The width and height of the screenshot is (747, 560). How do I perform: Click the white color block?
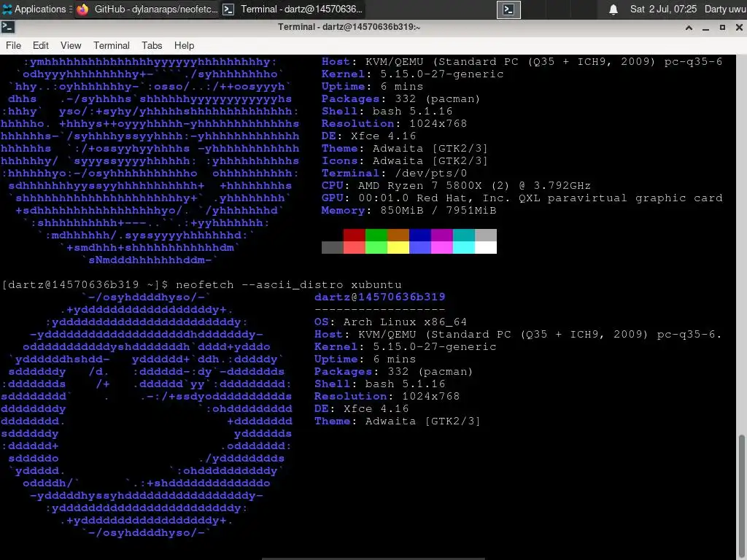(x=485, y=247)
